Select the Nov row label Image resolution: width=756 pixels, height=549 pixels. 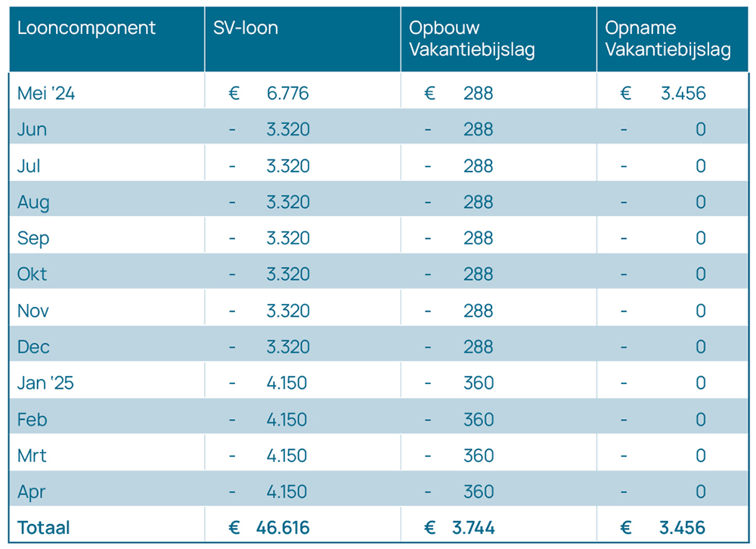click(x=33, y=310)
